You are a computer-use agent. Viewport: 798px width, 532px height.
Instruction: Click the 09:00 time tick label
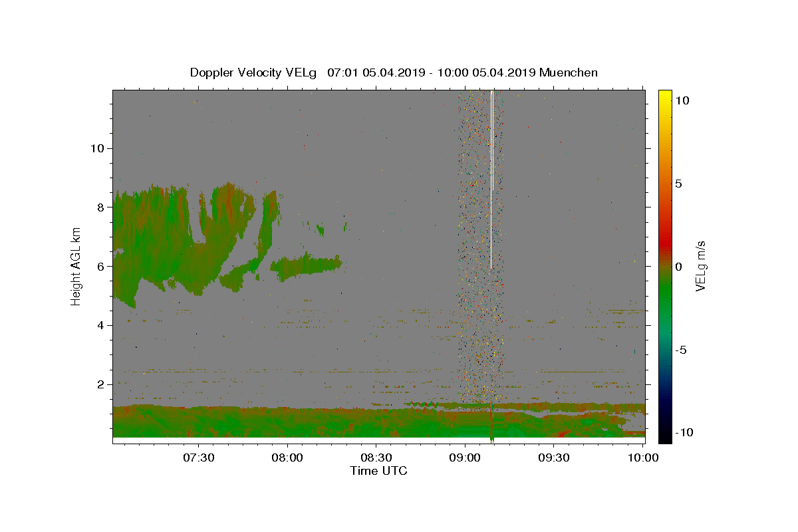[465, 458]
